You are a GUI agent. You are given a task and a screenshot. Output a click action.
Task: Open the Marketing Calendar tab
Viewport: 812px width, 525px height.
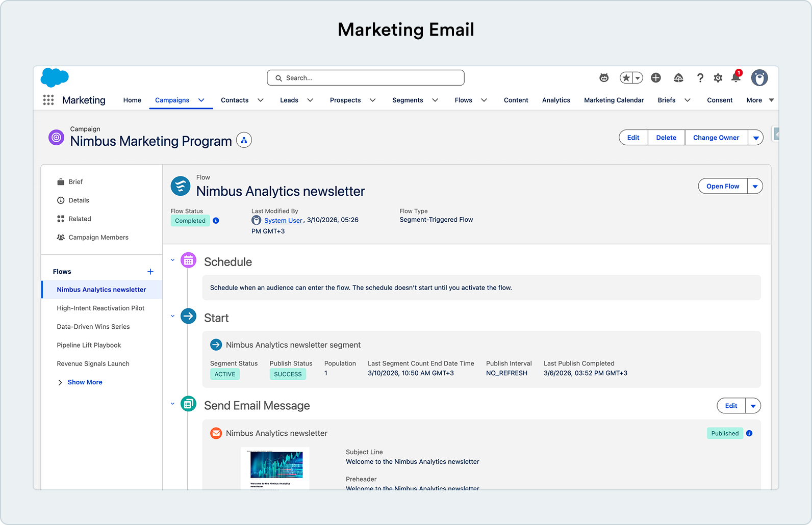[614, 100]
